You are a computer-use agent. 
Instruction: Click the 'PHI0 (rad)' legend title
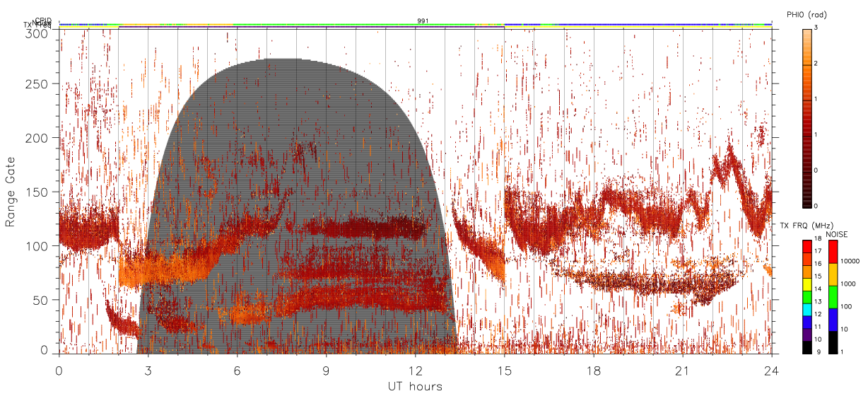pyautogui.click(x=807, y=14)
